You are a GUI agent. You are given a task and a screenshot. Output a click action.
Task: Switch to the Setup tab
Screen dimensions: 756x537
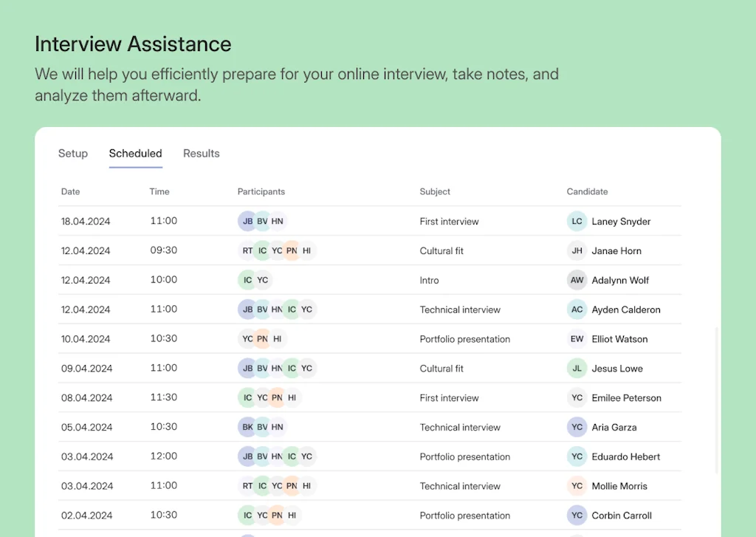pyautogui.click(x=73, y=153)
